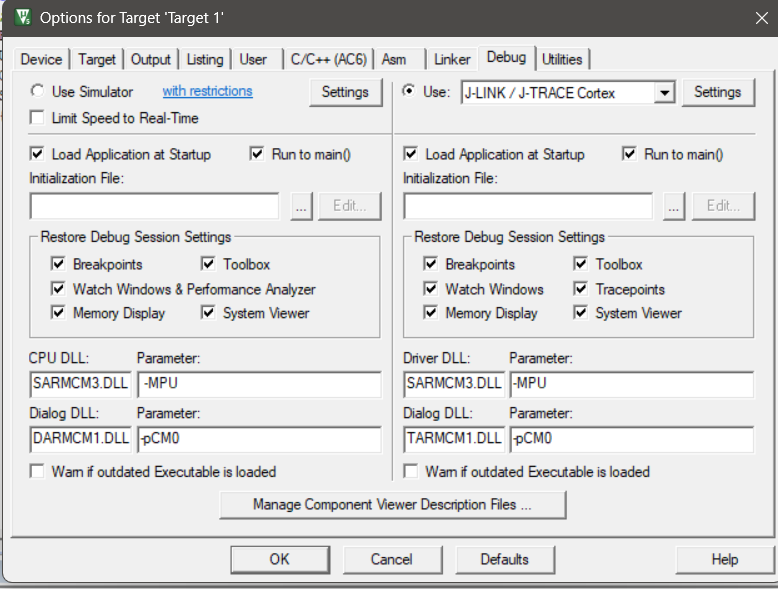The image size is (778, 589).
Task: Enable Limit Speed to Real-Time checkbox
Action: [x=37, y=118]
